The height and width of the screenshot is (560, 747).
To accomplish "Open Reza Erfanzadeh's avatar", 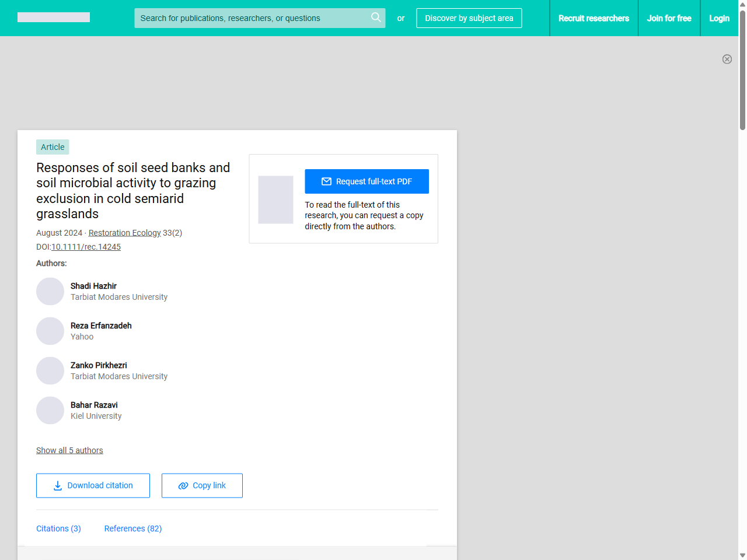I will tap(50, 331).
